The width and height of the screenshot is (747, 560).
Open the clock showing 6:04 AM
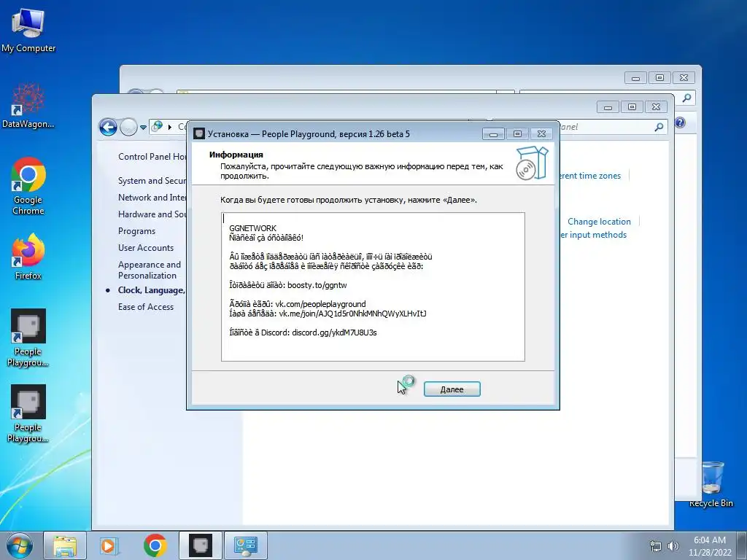pos(709,545)
